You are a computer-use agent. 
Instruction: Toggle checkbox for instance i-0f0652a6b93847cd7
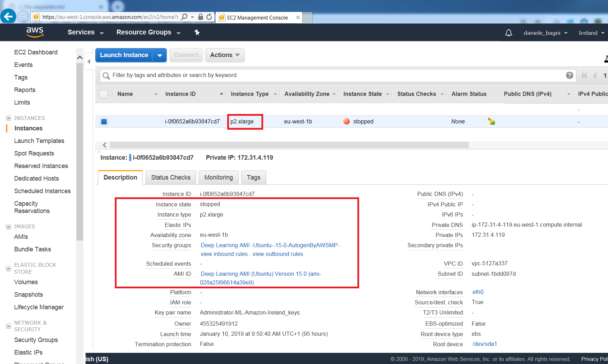104,122
